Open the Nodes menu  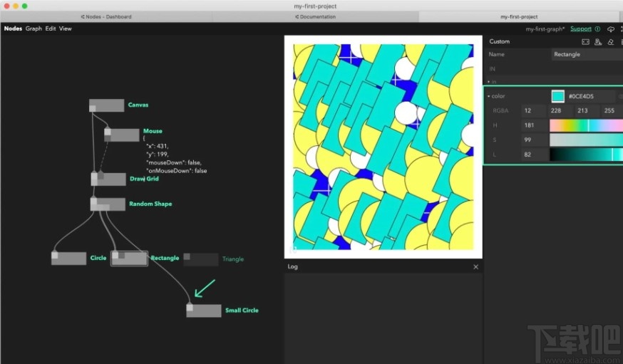click(x=13, y=28)
